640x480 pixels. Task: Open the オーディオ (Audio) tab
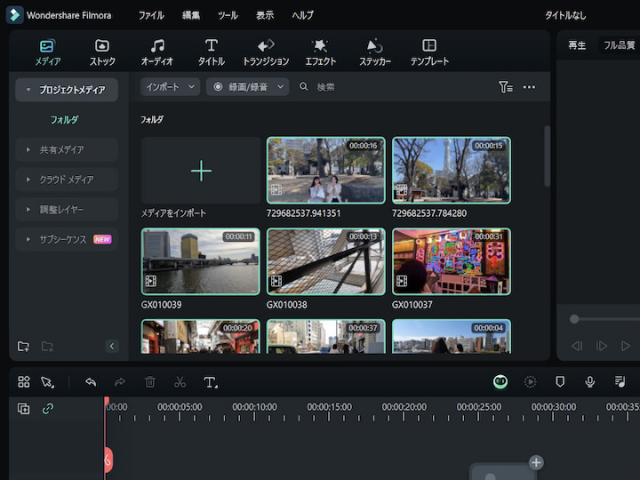pos(157,52)
